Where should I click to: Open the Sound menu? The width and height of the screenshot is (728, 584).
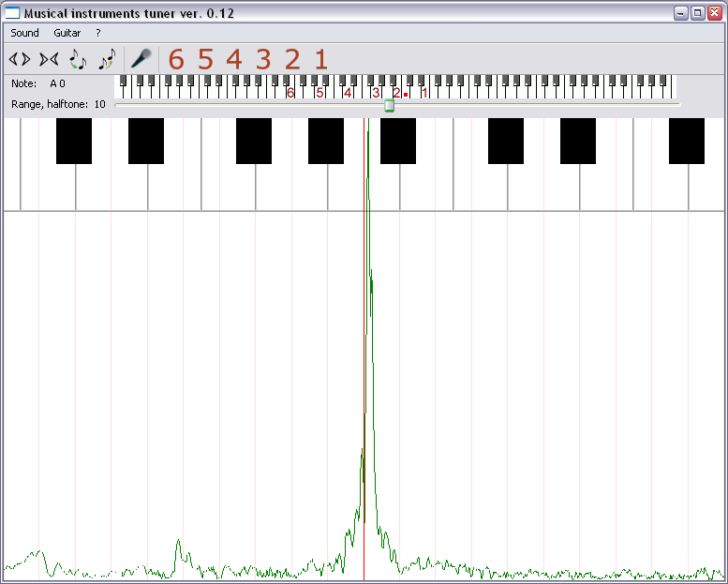tap(24, 33)
